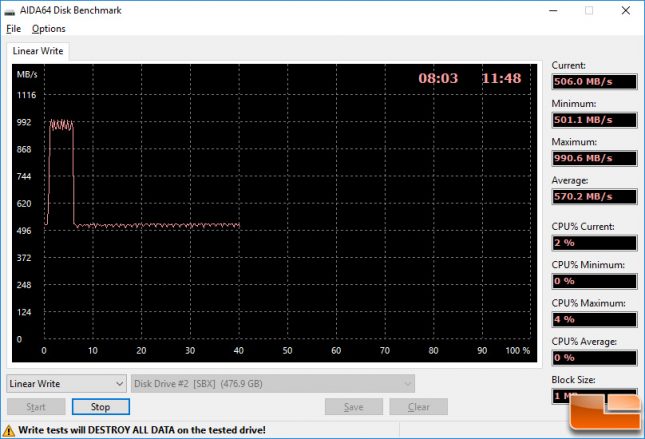Click the MB/s axis label
This screenshot has height=439, width=645.
click(27, 74)
